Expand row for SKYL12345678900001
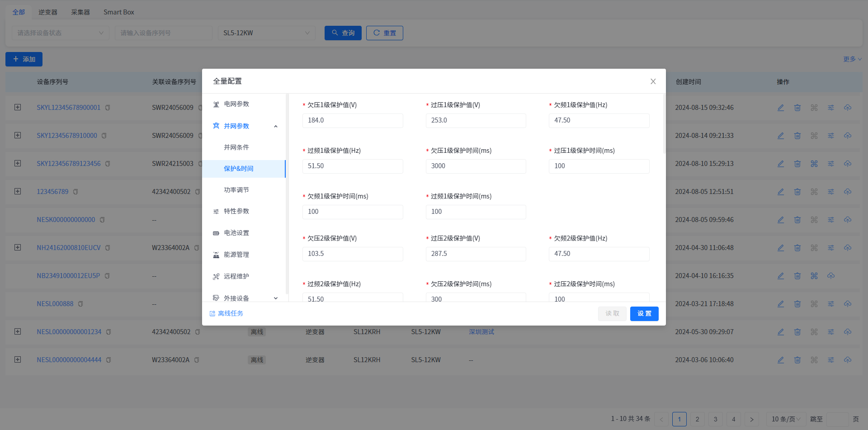The width and height of the screenshot is (868, 430). click(x=18, y=107)
